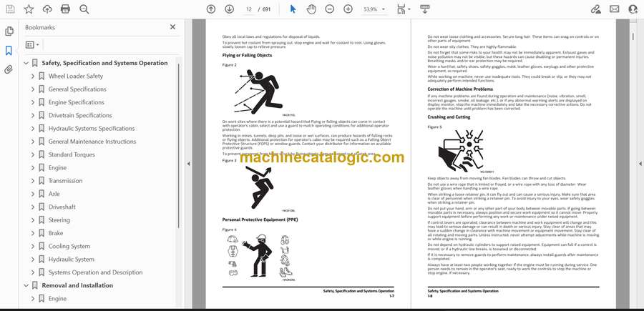Image resolution: width=644 pixels, height=311 pixels.
Task: Open the bookmarks options menu dropdown
Action: click(x=32, y=45)
